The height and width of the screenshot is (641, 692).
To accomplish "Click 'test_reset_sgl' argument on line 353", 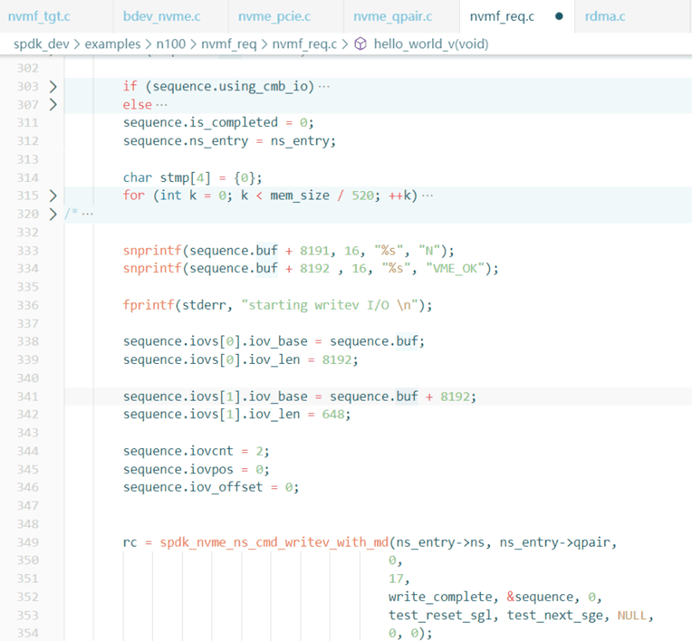I will coord(440,615).
